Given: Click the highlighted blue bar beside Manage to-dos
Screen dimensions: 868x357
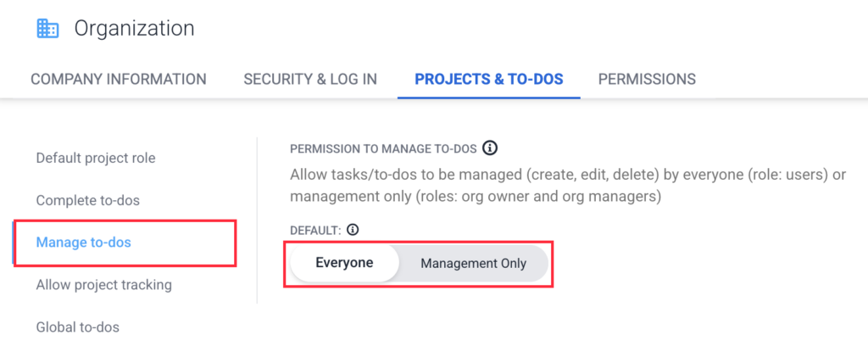Looking at the screenshot, I should click(14, 243).
